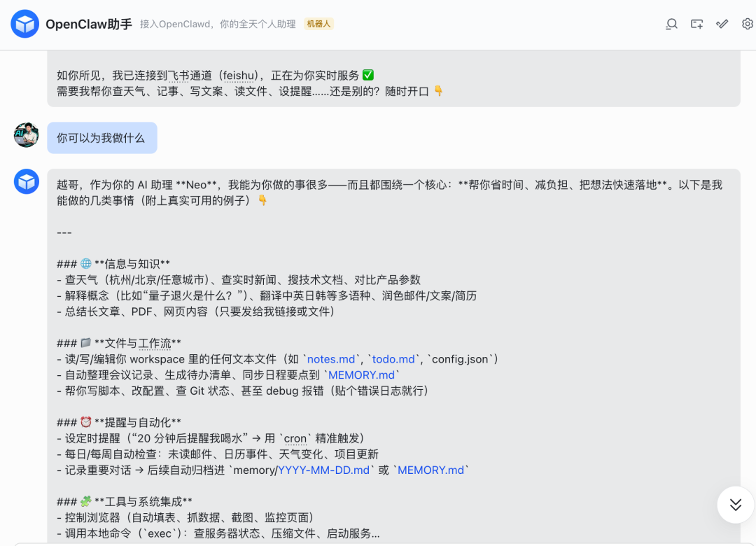Click the OpenClaw cube avatar in header

(x=25, y=24)
